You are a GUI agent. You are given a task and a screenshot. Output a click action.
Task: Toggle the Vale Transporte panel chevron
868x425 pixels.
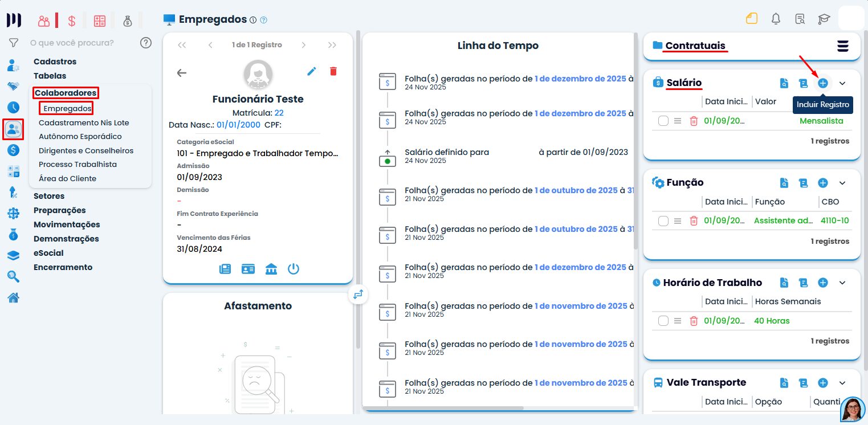(842, 383)
